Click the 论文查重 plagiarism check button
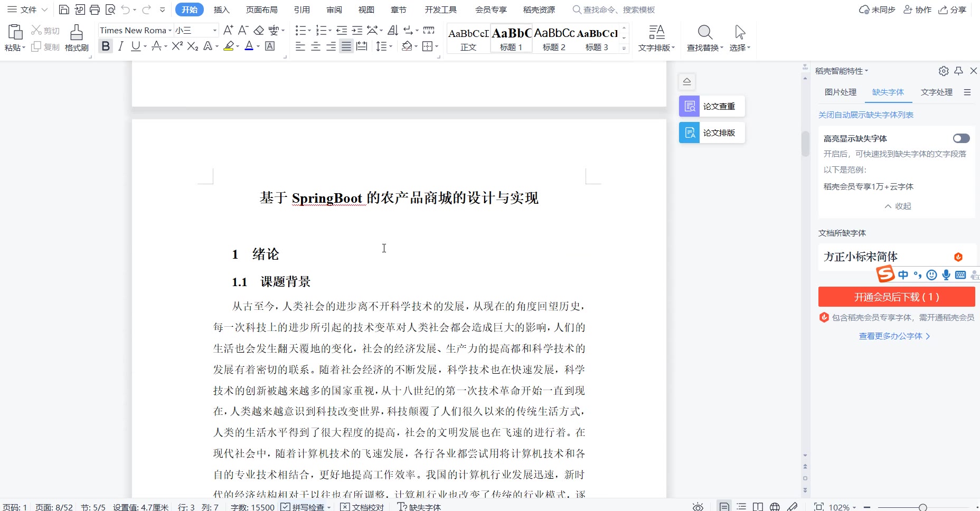 point(712,106)
